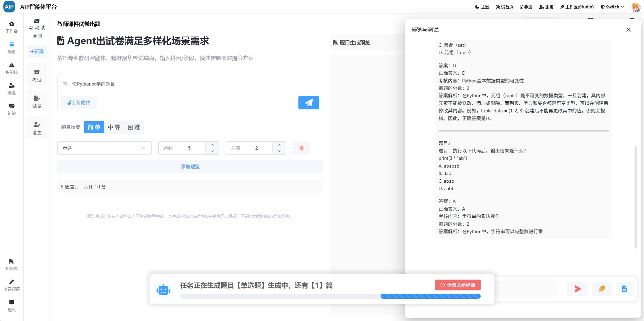
Task: Open the 知识库 sidebar item
Action: click(x=12, y=265)
